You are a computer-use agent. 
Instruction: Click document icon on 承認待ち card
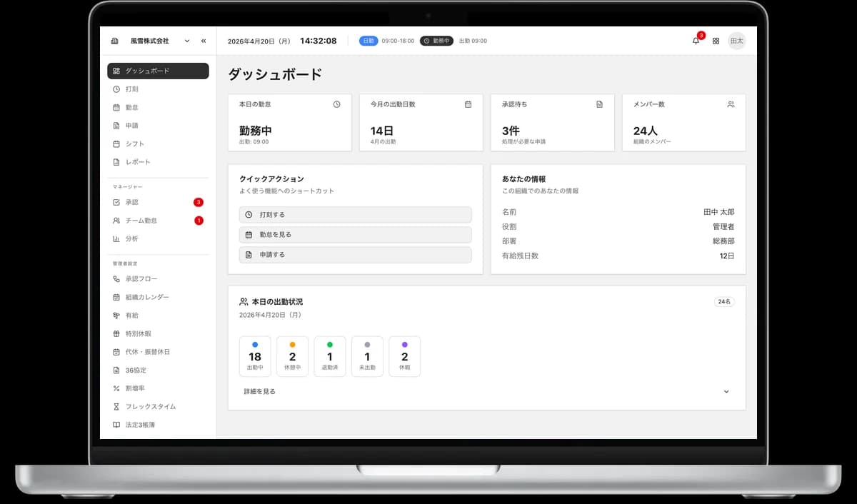point(600,104)
